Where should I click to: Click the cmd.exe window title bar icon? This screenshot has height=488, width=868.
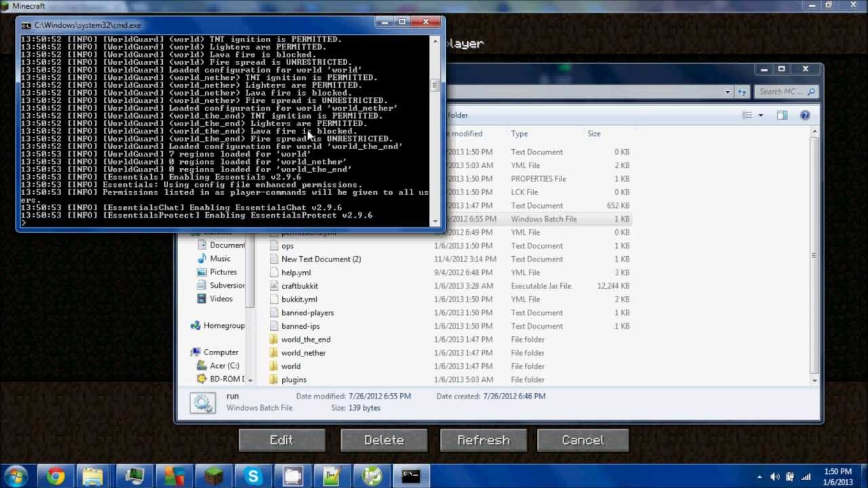[x=26, y=25]
